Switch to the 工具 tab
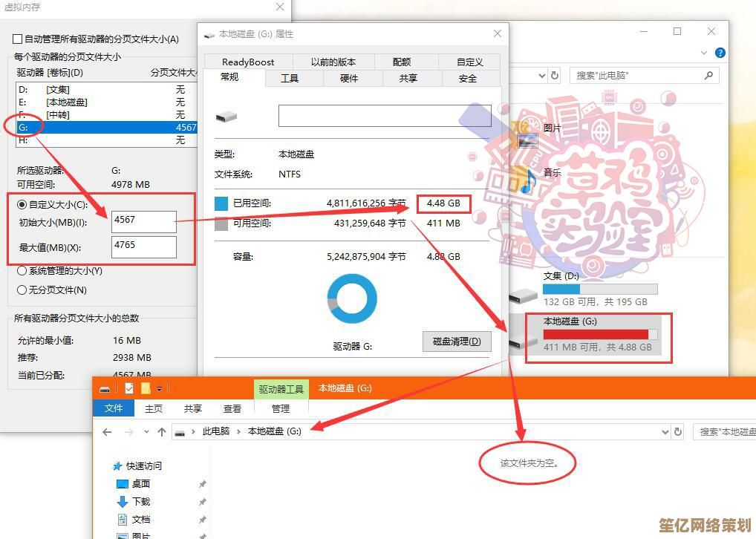756x539 pixels. pos(290,79)
